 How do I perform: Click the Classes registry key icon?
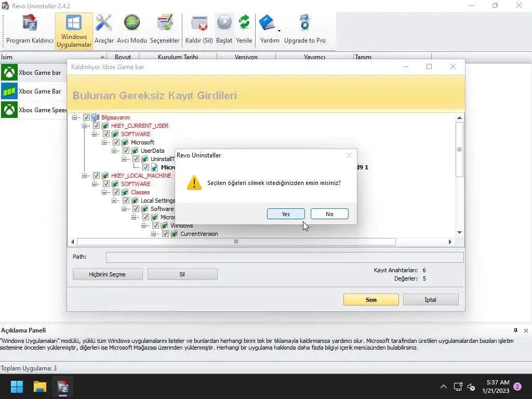tap(125, 192)
